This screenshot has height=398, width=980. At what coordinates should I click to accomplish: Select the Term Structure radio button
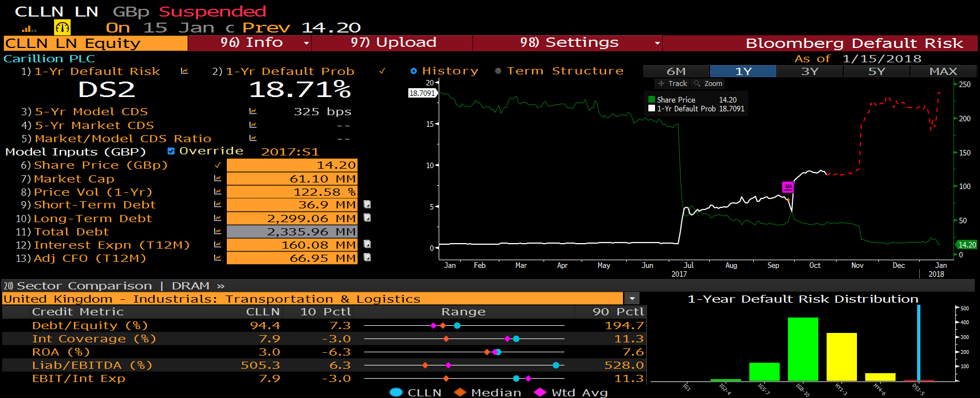pos(498,71)
